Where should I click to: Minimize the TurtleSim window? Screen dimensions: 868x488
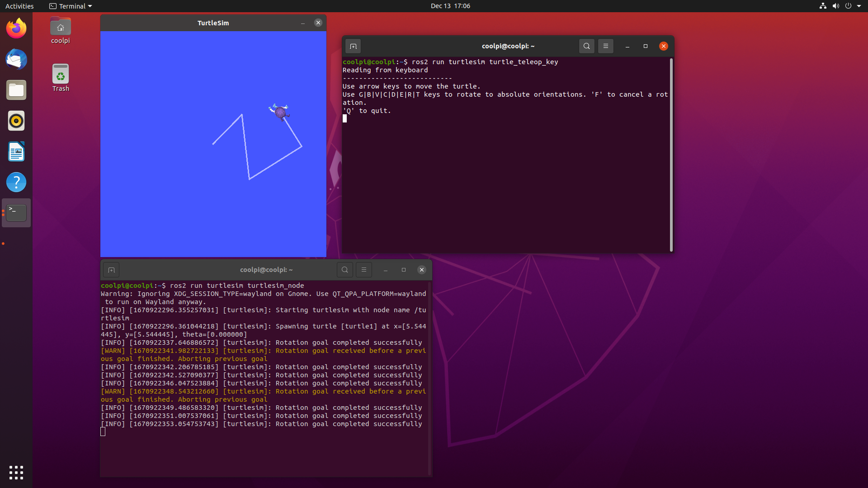click(303, 23)
